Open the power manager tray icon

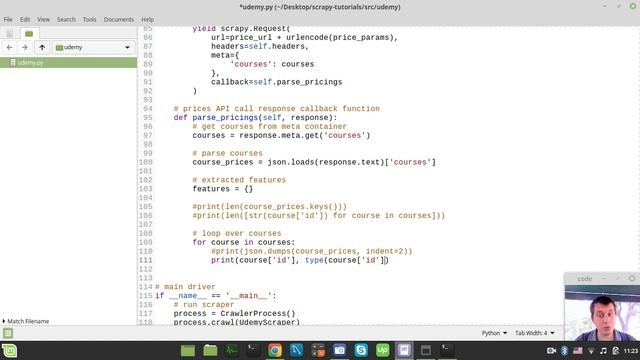[616, 351]
